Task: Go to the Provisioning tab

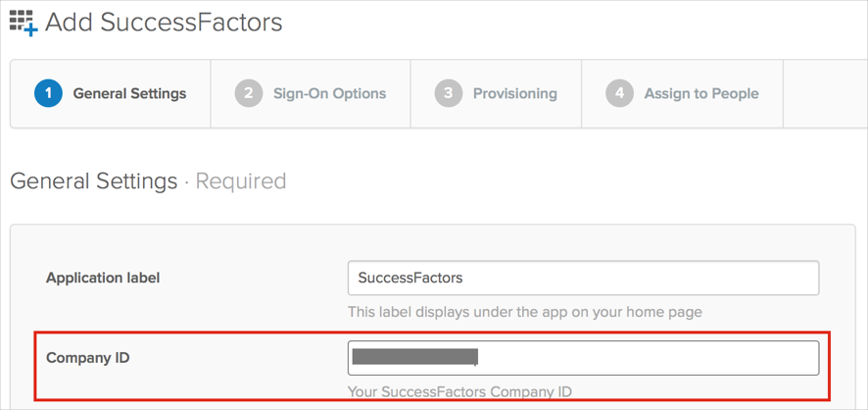Action: point(514,94)
